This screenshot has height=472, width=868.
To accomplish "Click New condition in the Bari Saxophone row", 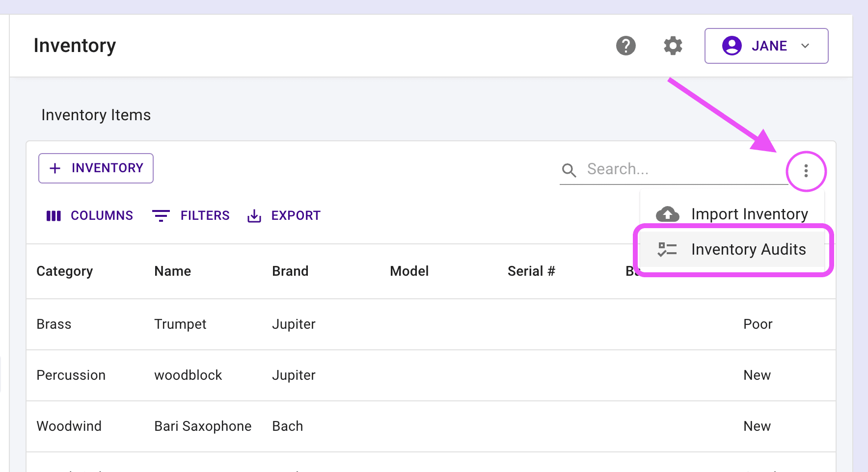I will (x=757, y=426).
